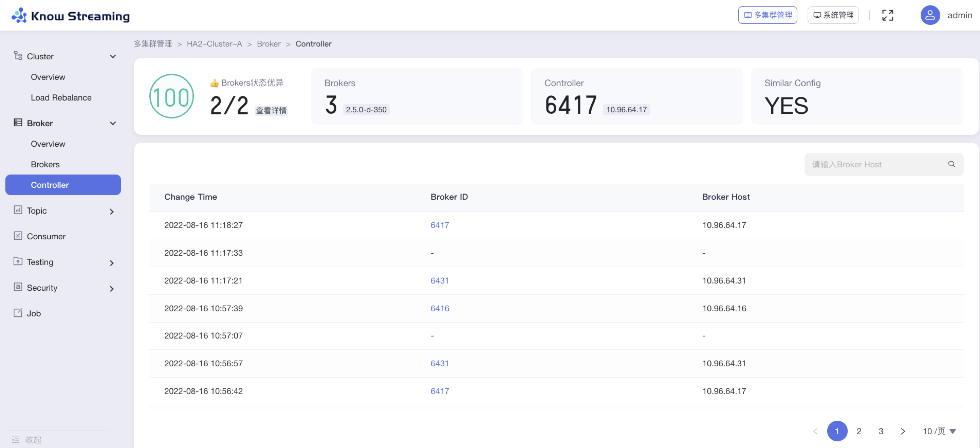The height and width of the screenshot is (448, 980).
Task: Collapse the Cluster menu chevron
Action: (113, 56)
